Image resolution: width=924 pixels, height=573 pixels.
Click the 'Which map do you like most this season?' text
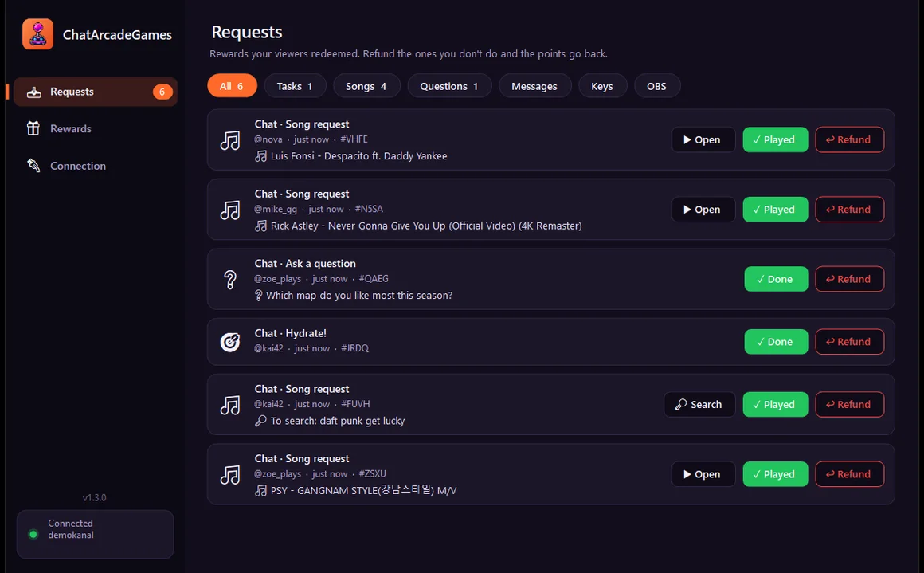pyautogui.click(x=359, y=296)
